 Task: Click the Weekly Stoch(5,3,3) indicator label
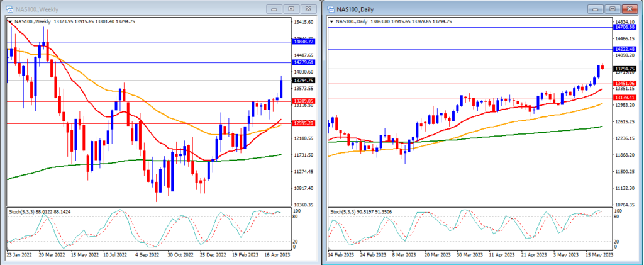click(x=40, y=211)
